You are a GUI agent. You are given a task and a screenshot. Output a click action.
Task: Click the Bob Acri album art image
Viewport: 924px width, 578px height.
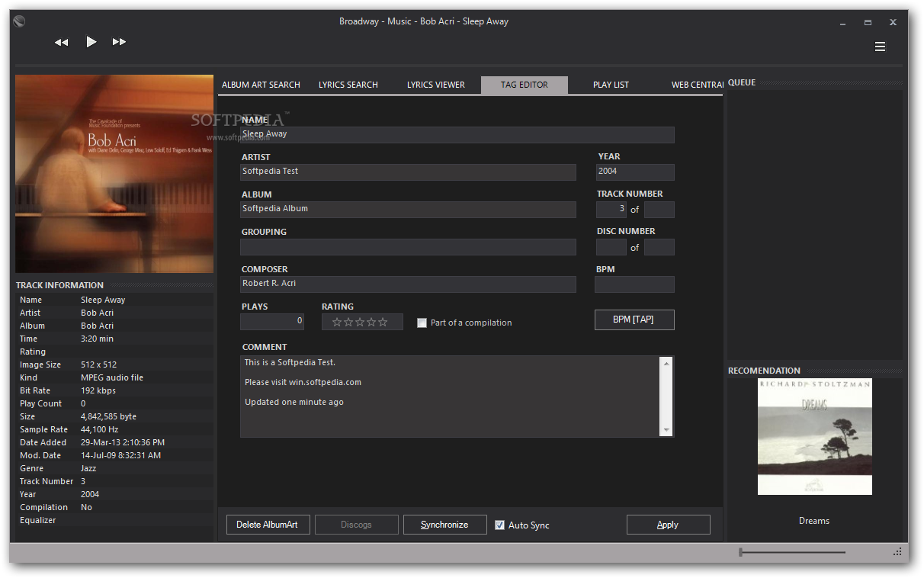(114, 174)
